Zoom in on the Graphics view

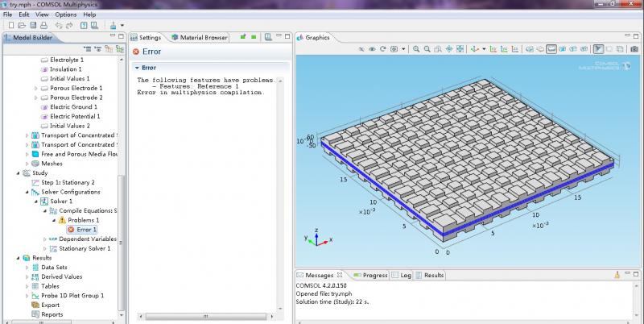tap(416, 49)
